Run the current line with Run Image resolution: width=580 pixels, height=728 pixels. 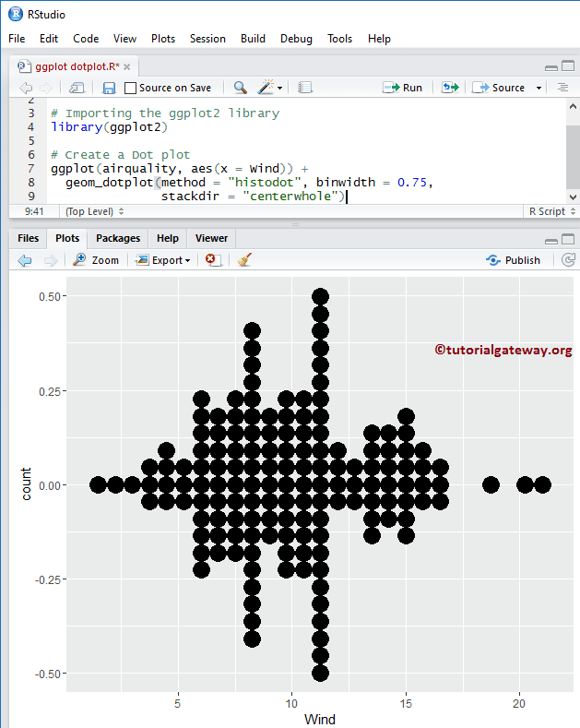tap(402, 88)
